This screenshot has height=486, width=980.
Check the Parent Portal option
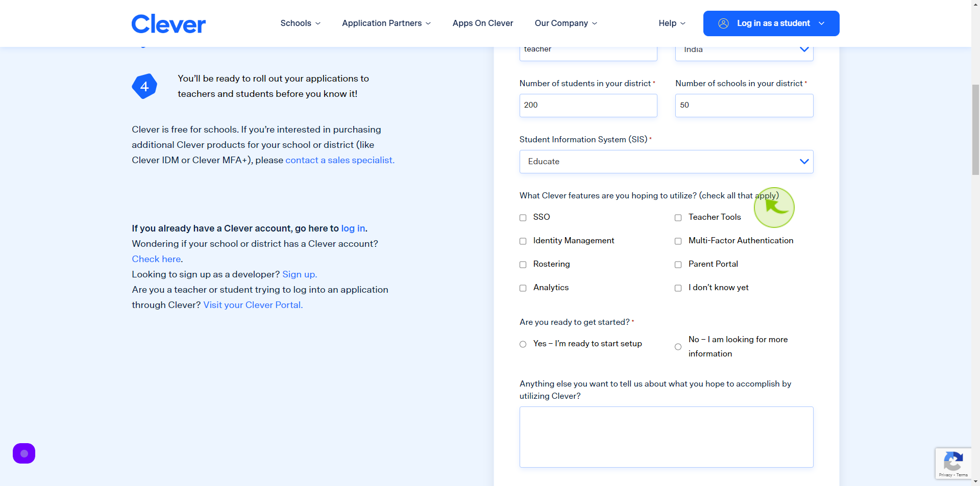[x=678, y=265]
